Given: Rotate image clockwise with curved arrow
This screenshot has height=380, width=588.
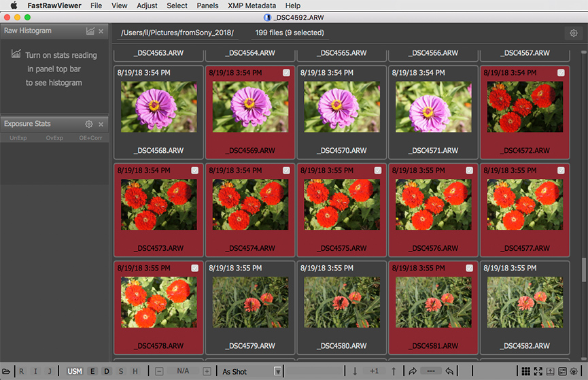Looking at the screenshot, I should point(412,371).
